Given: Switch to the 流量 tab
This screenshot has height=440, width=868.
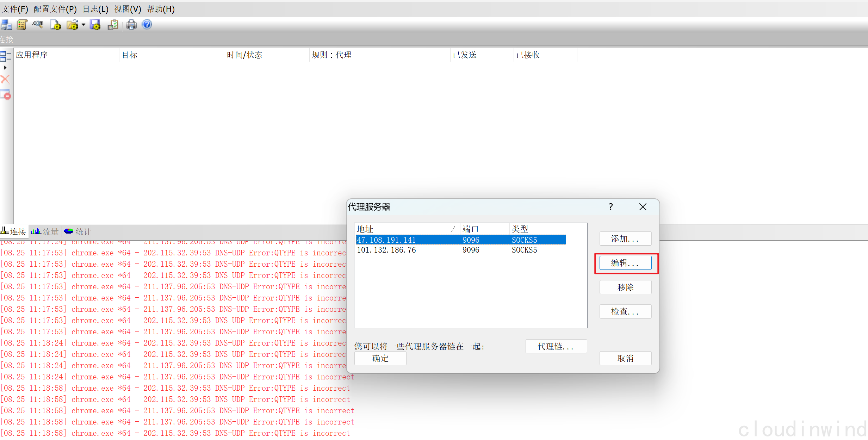Looking at the screenshot, I should click(x=45, y=231).
